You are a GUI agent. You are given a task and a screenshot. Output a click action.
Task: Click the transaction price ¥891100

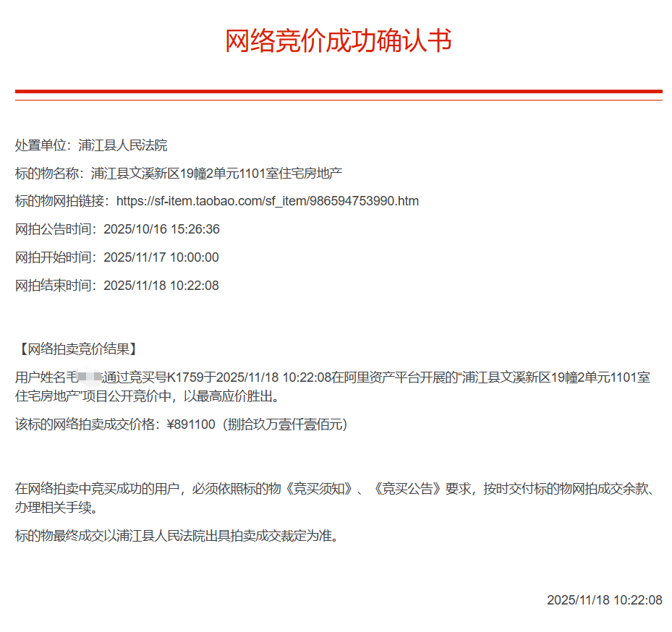tap(191, 424)
